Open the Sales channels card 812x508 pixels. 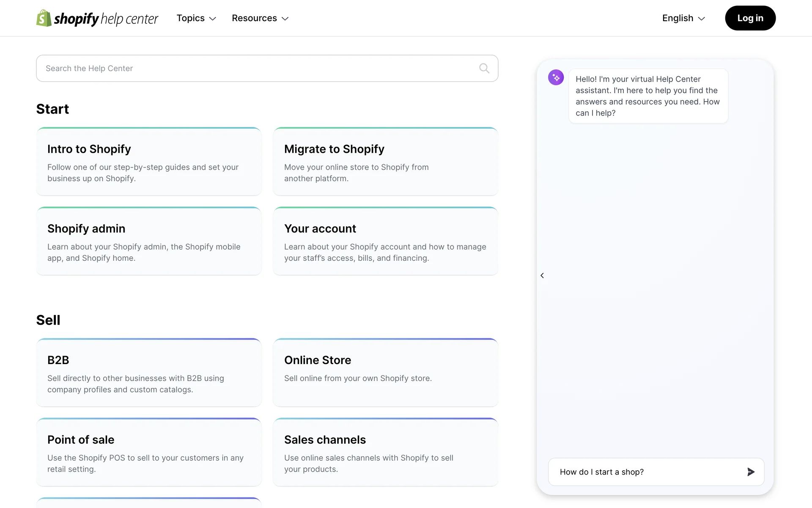tap(385, 453)
